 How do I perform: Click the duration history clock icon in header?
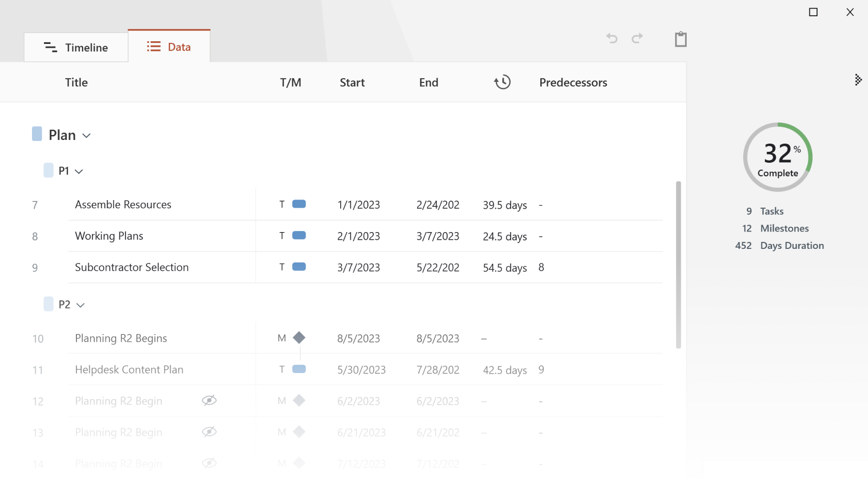click(x=502, y=82)
